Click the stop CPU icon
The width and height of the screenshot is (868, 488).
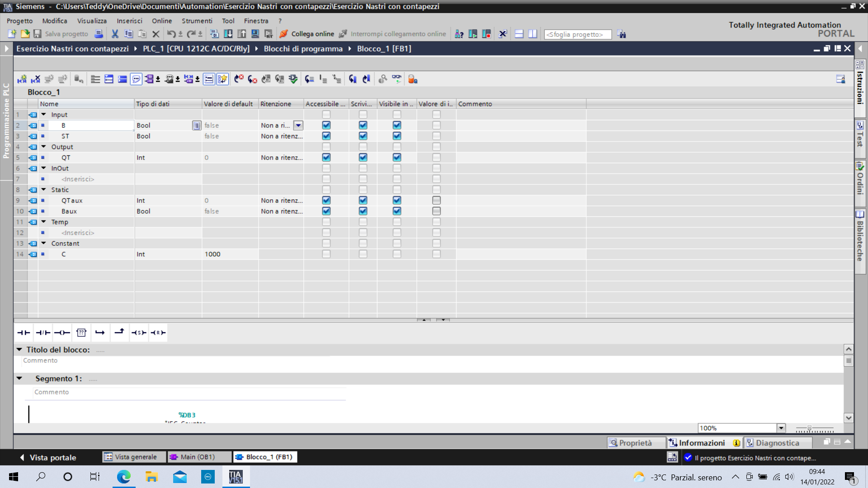click(486, 34)
